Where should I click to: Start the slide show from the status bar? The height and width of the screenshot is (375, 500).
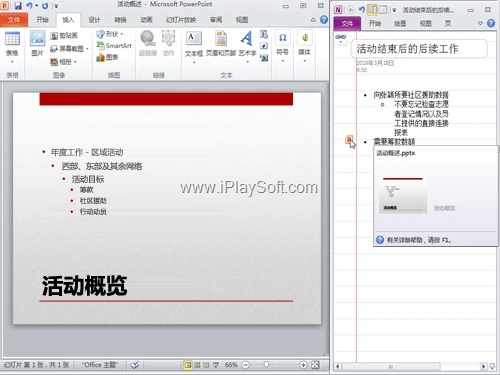pyautogui.click(x=216, y=365)
